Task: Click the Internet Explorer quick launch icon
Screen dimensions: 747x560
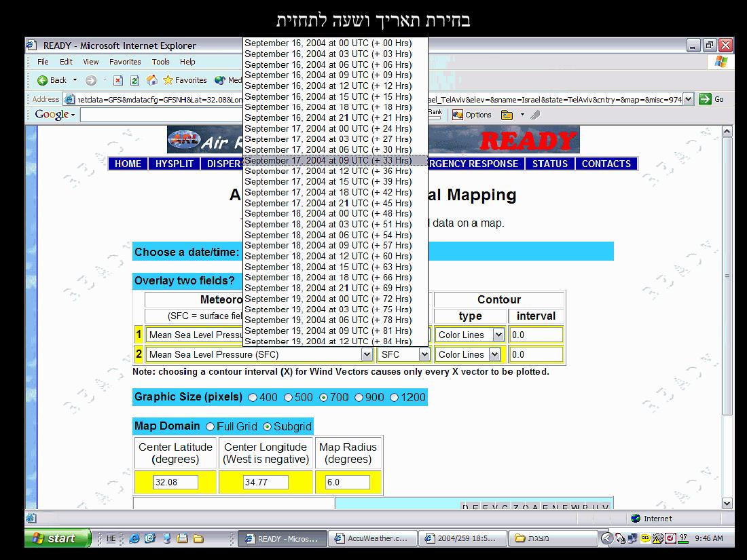Action: pyautogui.click(x=134, y=538)
